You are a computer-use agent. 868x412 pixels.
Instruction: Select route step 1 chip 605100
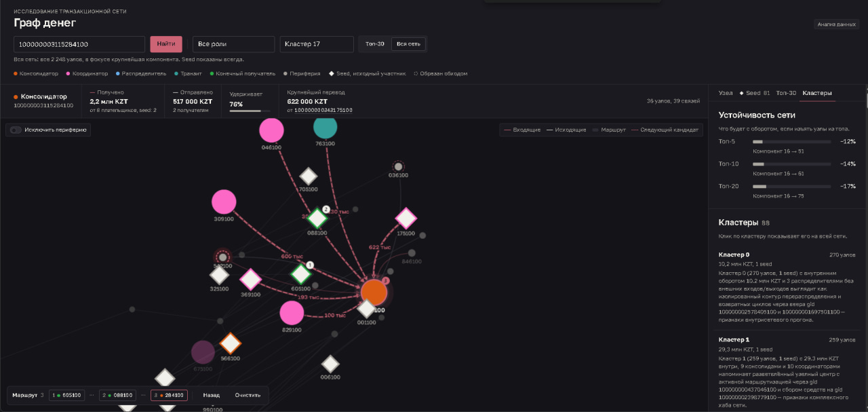point(67,395)
